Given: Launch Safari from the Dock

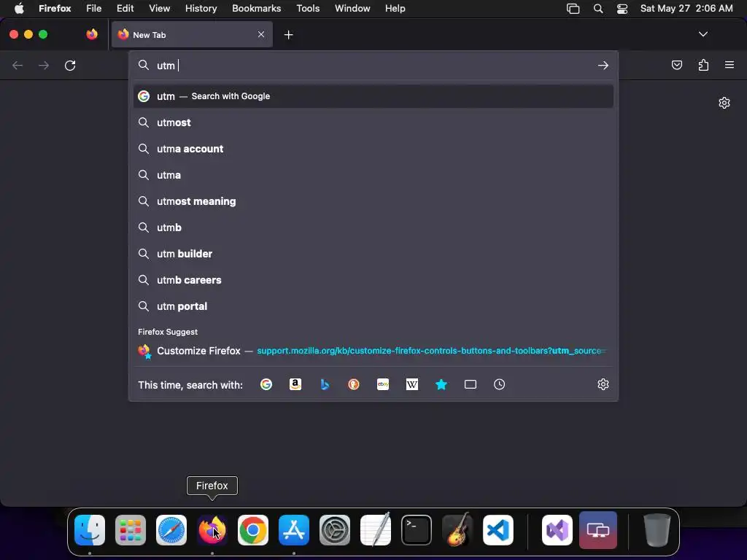Looking at the screenshot, I should (x=171, y=530).
